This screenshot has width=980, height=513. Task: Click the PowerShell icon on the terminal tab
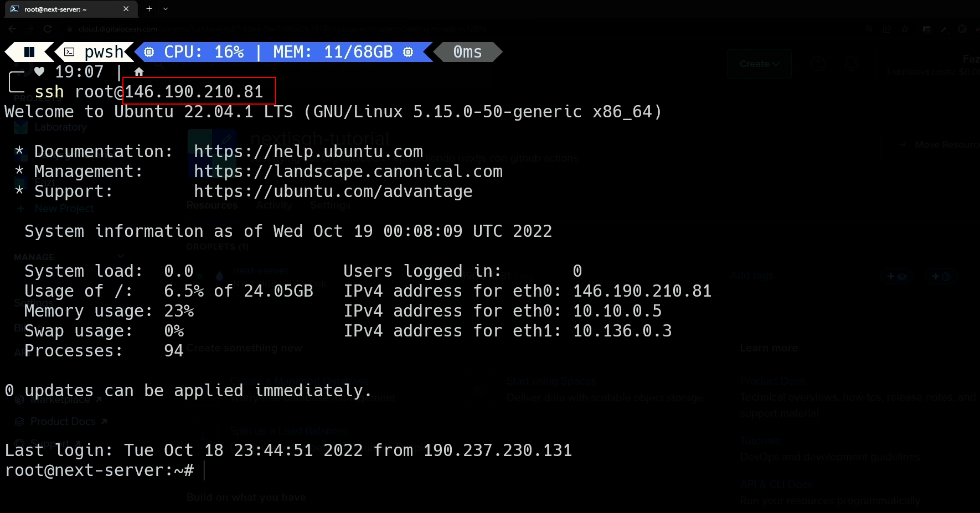coord(14,9)
